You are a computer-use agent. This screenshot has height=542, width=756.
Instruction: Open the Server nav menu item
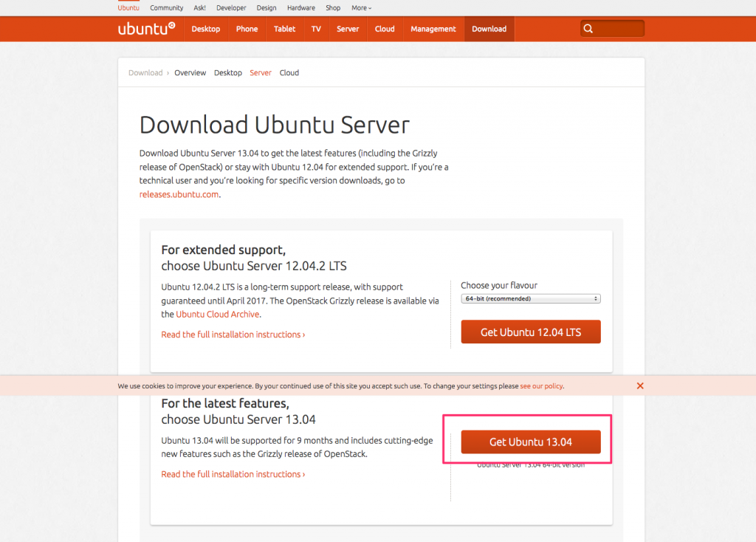pyautogui.click(x=348, y=29)
